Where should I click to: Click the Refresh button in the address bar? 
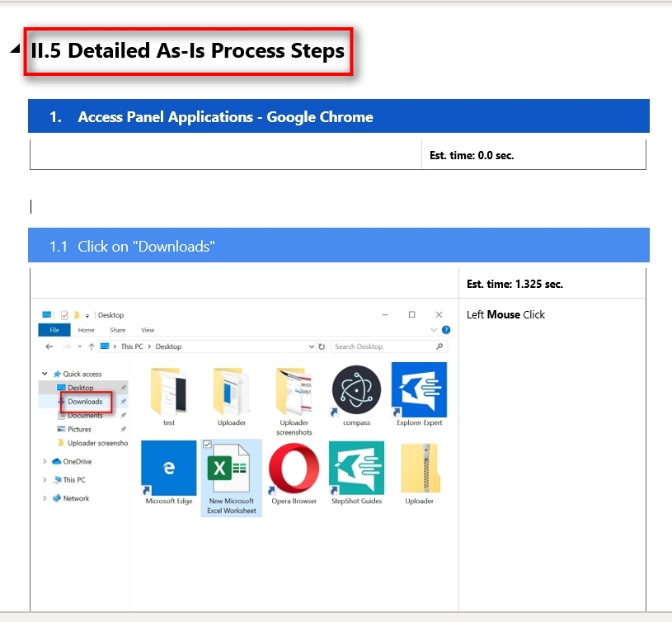tap(322, 346)
